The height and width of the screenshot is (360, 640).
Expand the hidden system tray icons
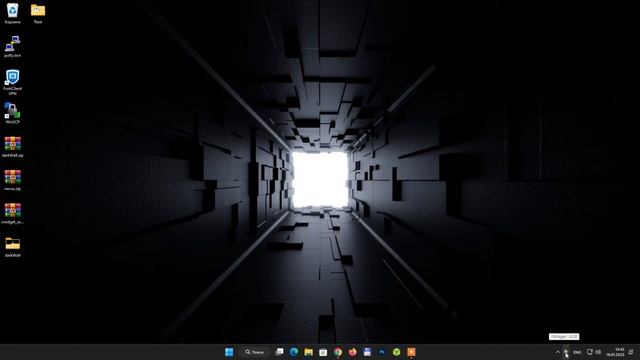coord(558,352)
